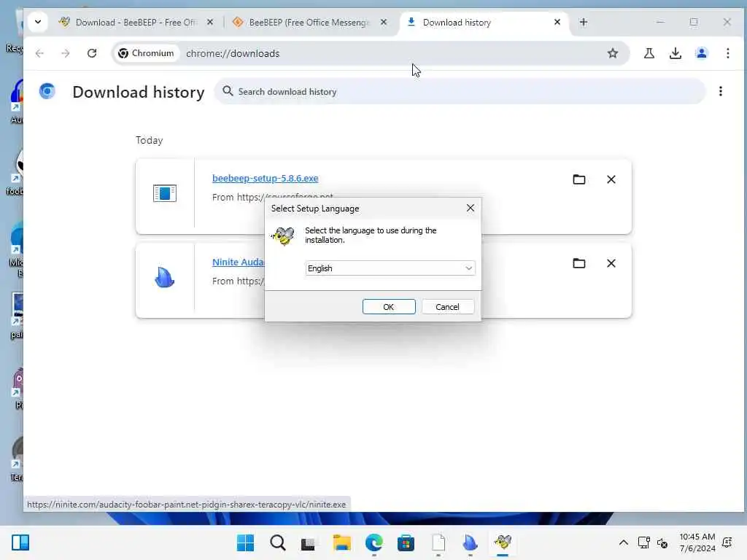The image size is (747, 560).
Task: Open the Ninite Audacity download link
Action: [x=239, y=262]
